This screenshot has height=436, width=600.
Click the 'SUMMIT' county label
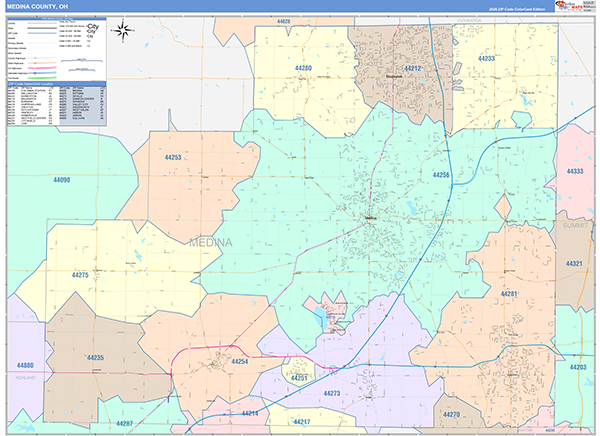pos(575,225)
